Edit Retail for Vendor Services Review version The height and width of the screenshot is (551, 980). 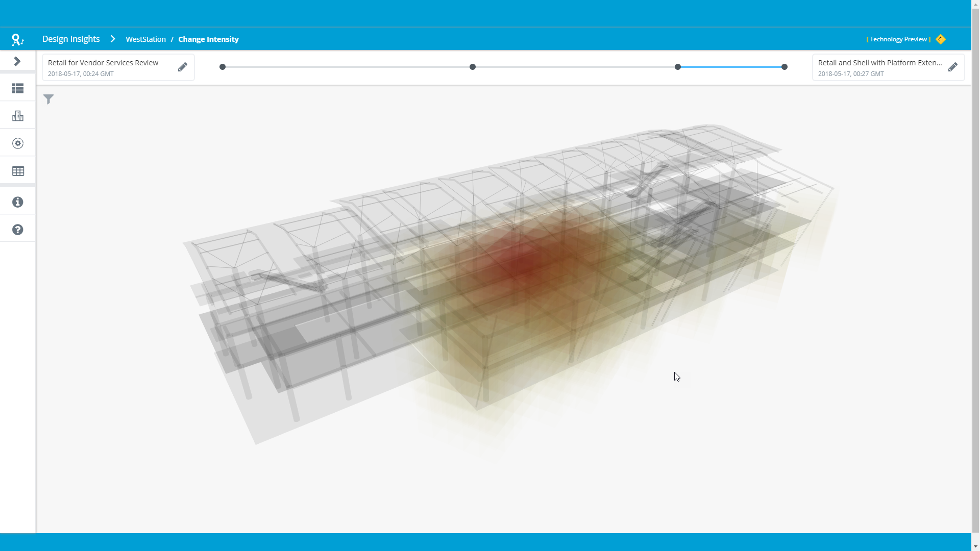point(182,67)
